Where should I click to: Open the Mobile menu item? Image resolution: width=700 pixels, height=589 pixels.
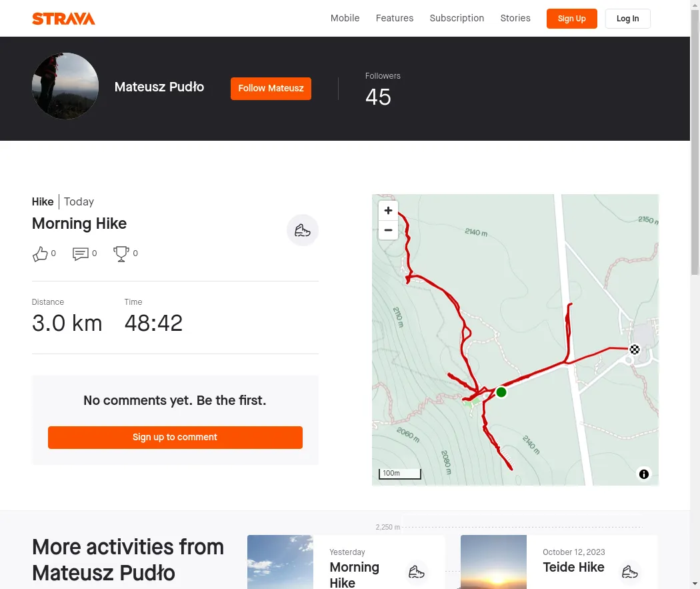click(345, 18)
